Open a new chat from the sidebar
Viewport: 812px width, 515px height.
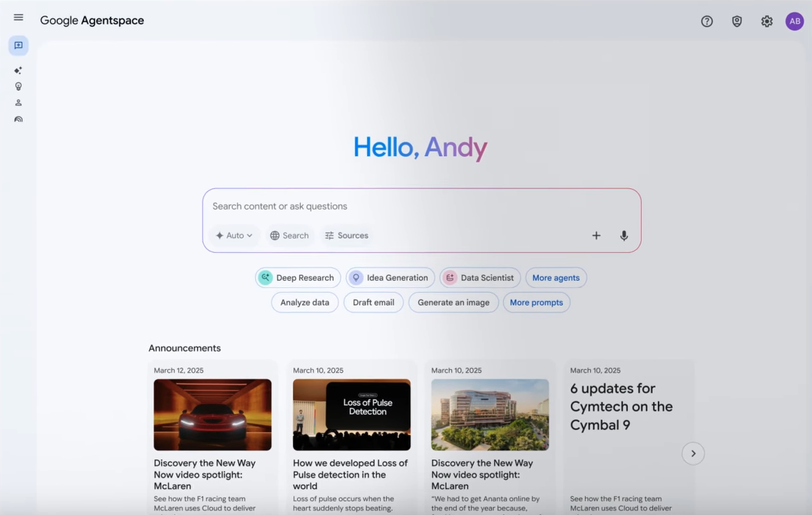click(18, 45)
